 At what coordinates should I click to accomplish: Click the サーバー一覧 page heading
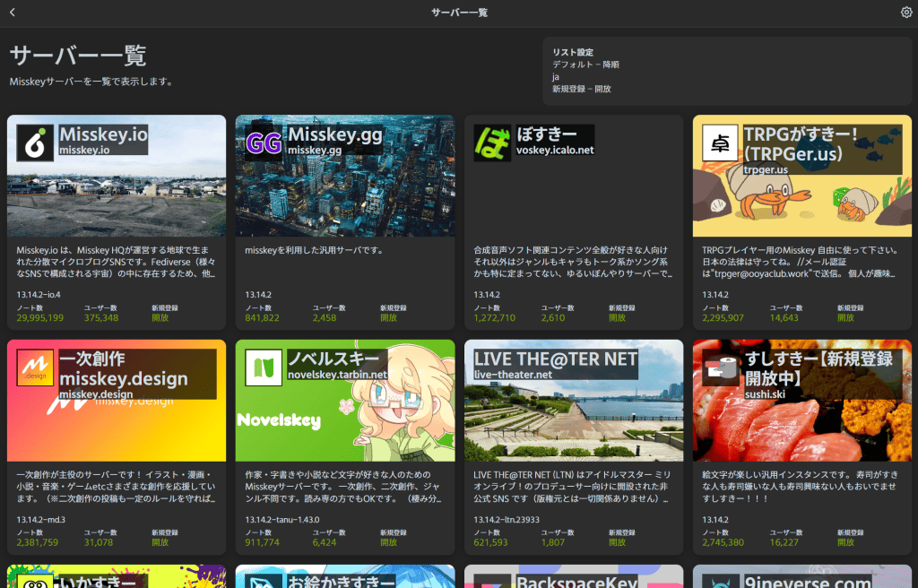tap(78, 56)
